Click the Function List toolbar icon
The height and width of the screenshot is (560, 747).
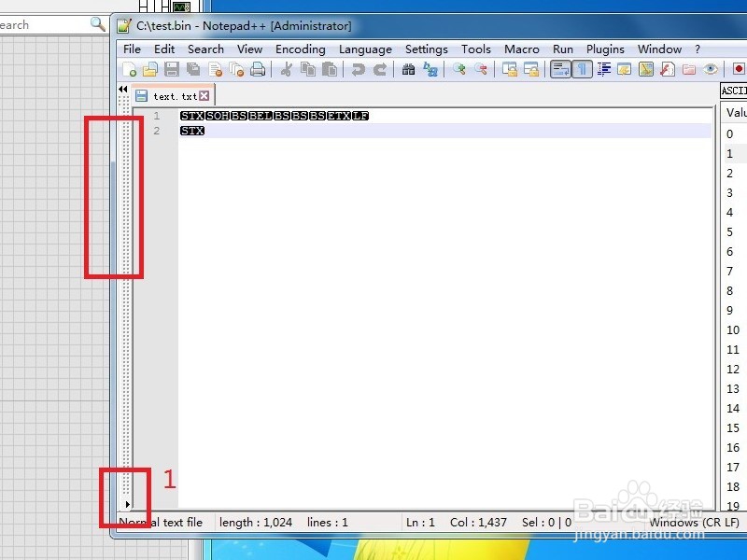[x=668, y=69]
